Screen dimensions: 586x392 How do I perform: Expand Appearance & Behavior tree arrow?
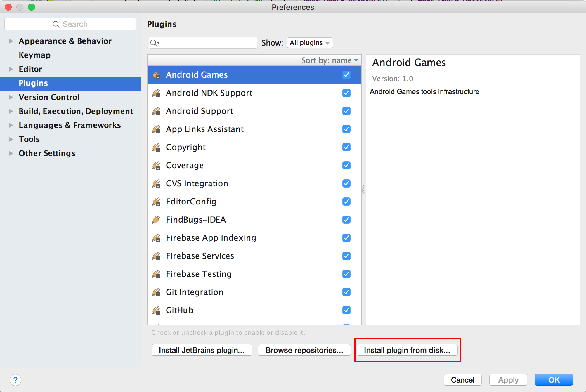click(x=11, y=41)
